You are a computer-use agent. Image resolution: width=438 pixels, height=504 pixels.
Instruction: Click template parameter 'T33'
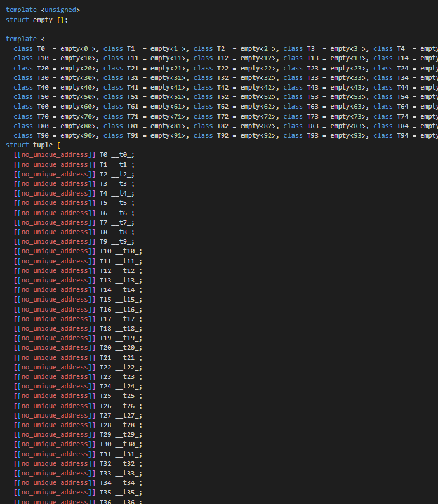click(313, 78)
